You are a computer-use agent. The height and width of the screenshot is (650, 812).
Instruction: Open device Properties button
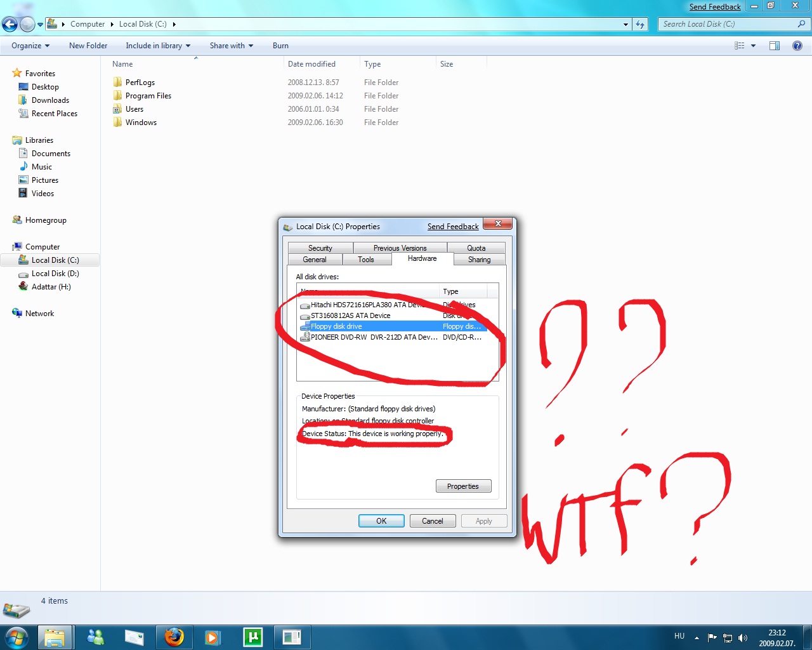click(463, 486)
